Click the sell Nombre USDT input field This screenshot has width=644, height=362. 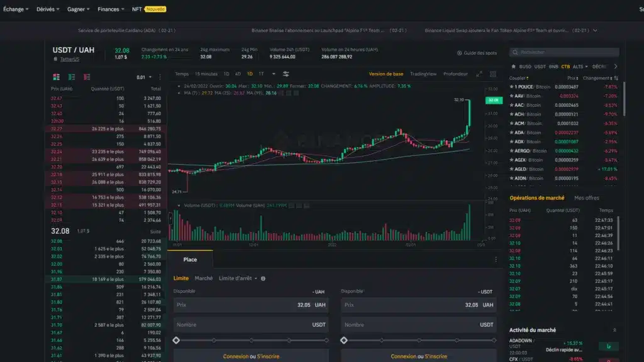coord(418,325)
